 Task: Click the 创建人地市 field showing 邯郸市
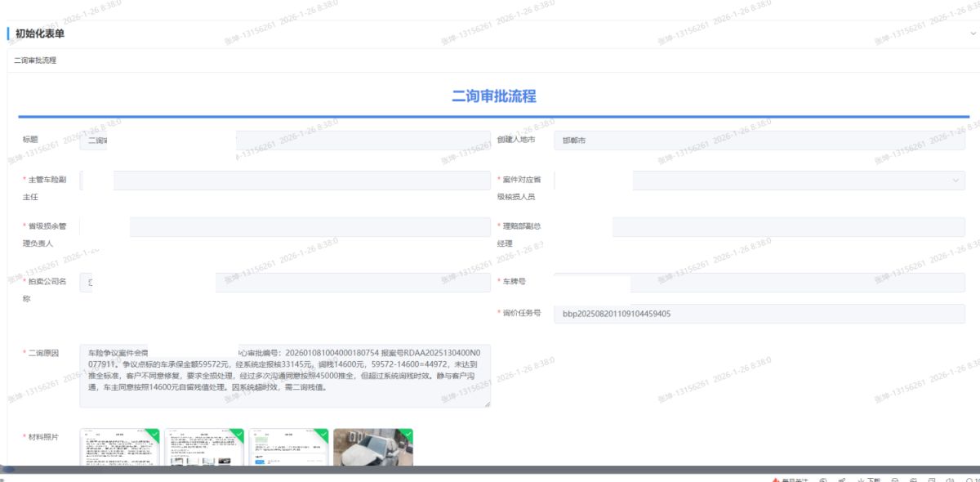tap(759, 141)
